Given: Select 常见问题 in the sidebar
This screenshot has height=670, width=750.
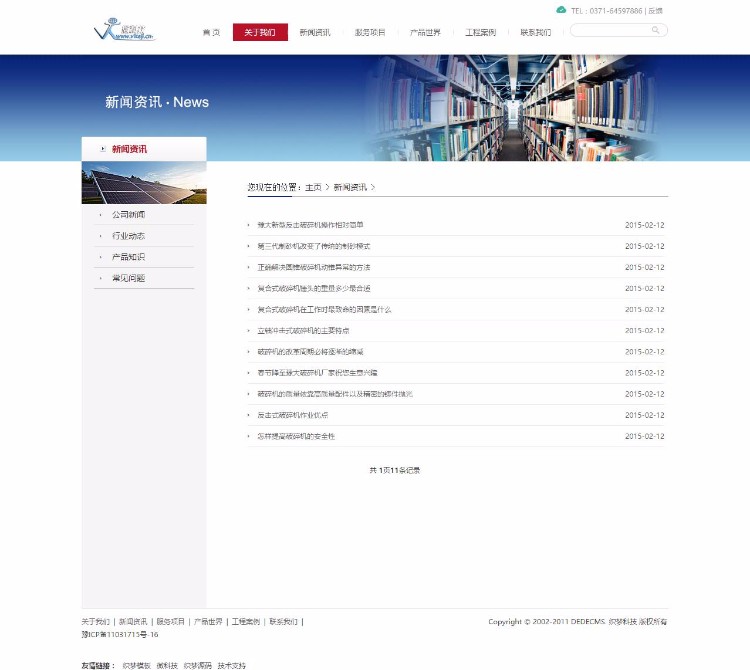Looking at the screenshot, I should click(x=128, y=278).
